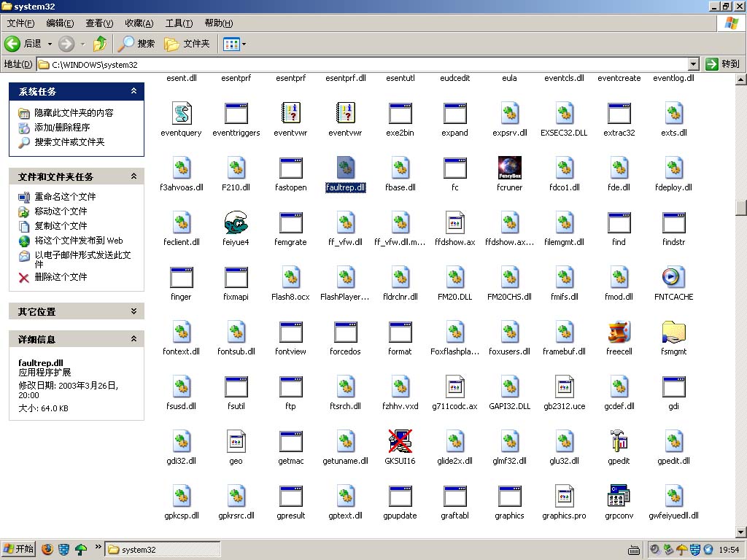Image resolution: width=747 pixels, height=560 pixels.
Task: Open the address bar dropdown arrow
Action: point(693,64)
